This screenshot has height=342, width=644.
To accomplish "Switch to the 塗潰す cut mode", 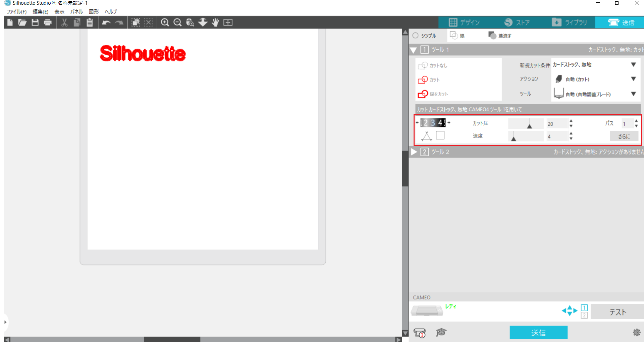I will 500,36.
